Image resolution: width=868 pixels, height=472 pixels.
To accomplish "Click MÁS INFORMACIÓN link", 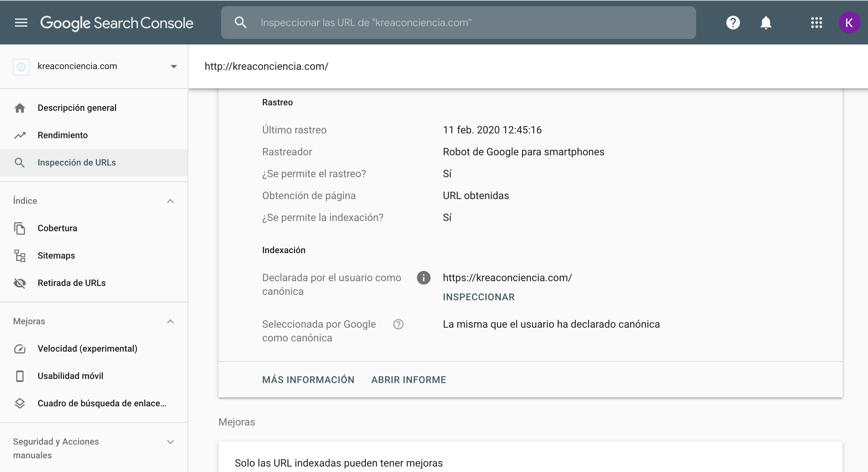I will pos(308,380).
